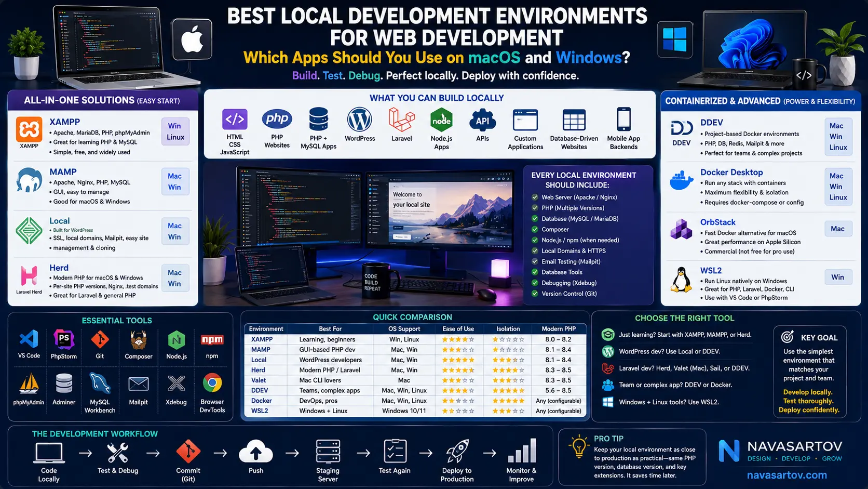This screenshot has width=868, height=489.
Task: Click the Valet row name in comparison table
Action: coord(259,380)
